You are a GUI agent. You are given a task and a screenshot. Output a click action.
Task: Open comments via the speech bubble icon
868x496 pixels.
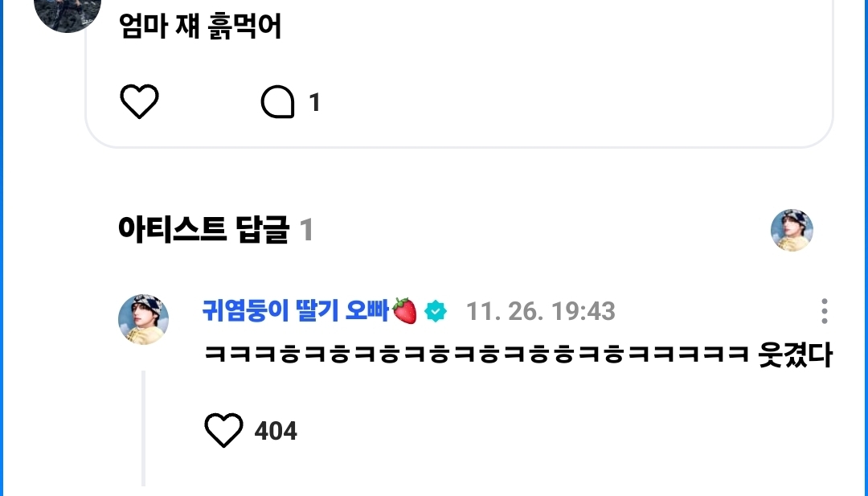pos(277,102)
